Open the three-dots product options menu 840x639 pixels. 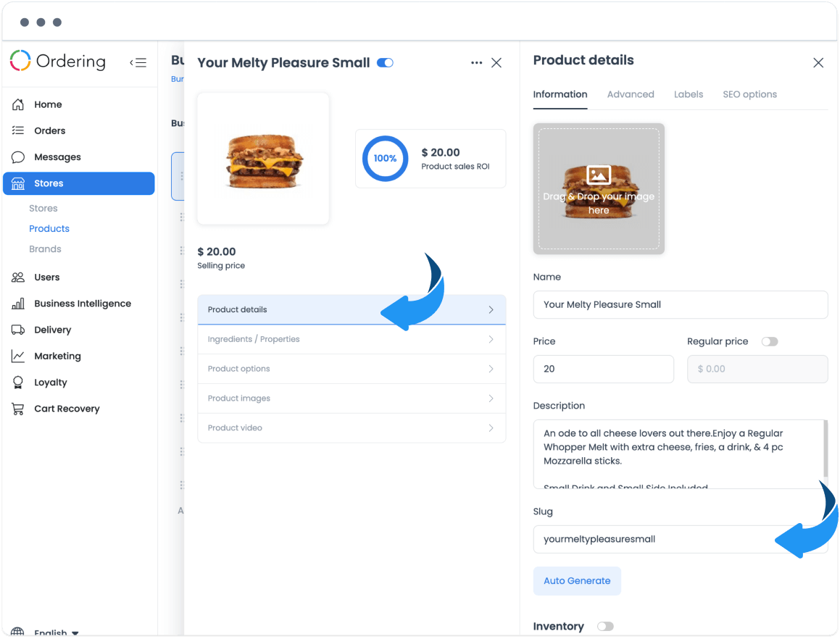(x=476, y=62)
